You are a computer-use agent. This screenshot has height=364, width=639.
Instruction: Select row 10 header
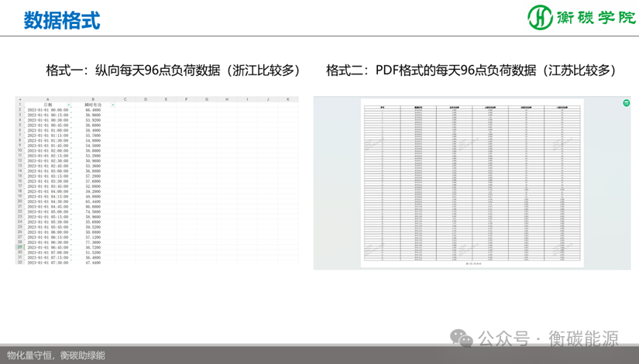19,150
